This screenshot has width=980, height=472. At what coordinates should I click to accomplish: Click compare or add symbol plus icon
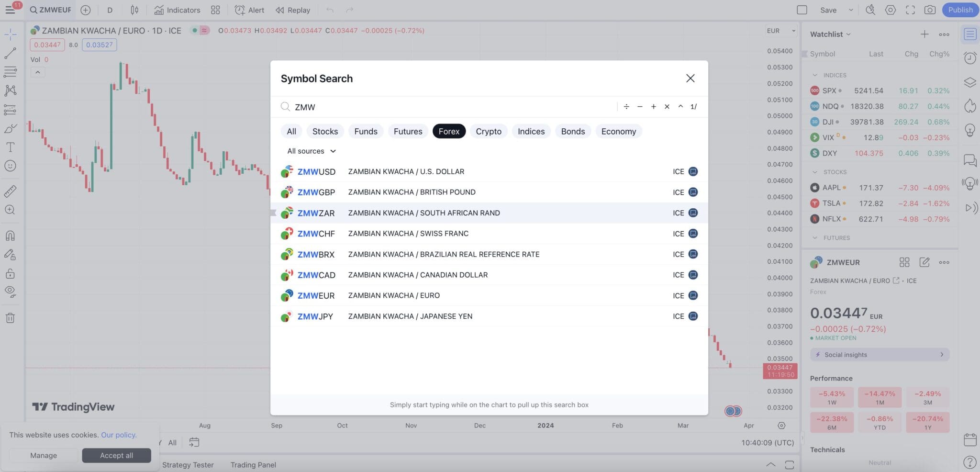pyautogui.click(x=85, y=10)
